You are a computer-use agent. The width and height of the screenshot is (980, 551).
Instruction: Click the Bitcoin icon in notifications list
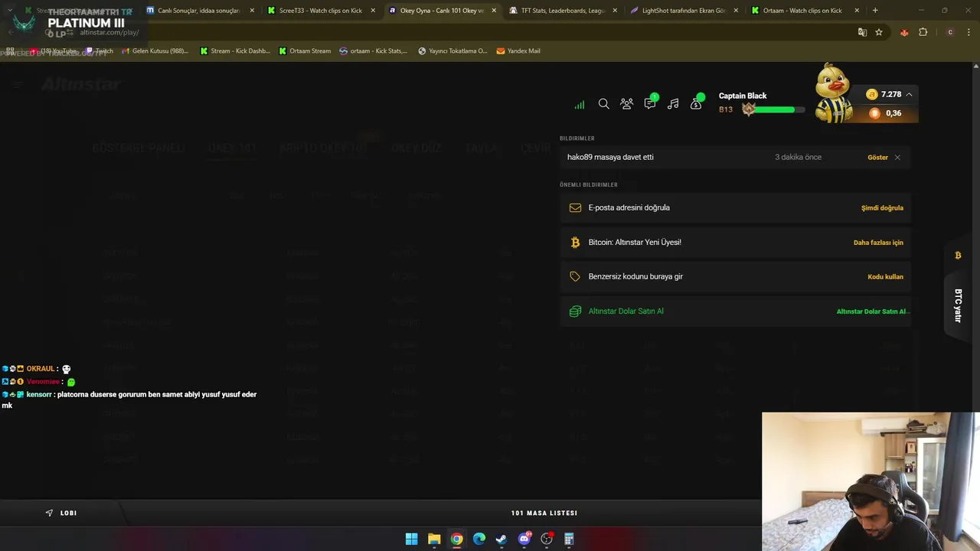pyautogui.click(x=575, y=243)
